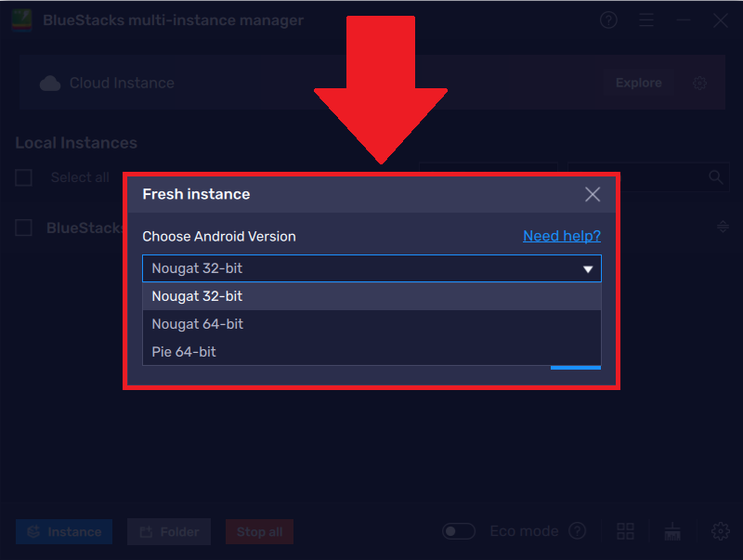Click the Stop all button
The width and height of the screenshot is (743, 560).
(x=259, y=531)
